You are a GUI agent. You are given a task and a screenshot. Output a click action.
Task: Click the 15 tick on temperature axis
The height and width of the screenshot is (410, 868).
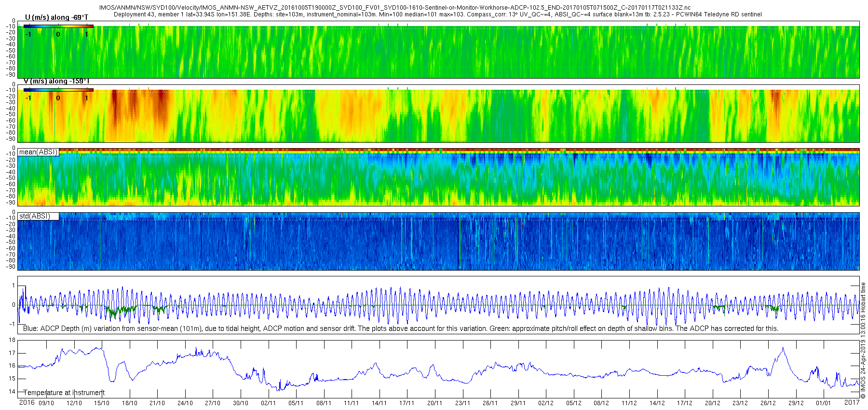[12, 379]
